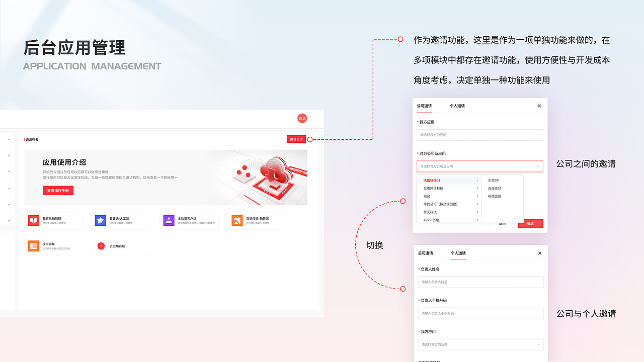Click the 负责人姓名 input field
This screenshot has height=362, width=644.
480,282
